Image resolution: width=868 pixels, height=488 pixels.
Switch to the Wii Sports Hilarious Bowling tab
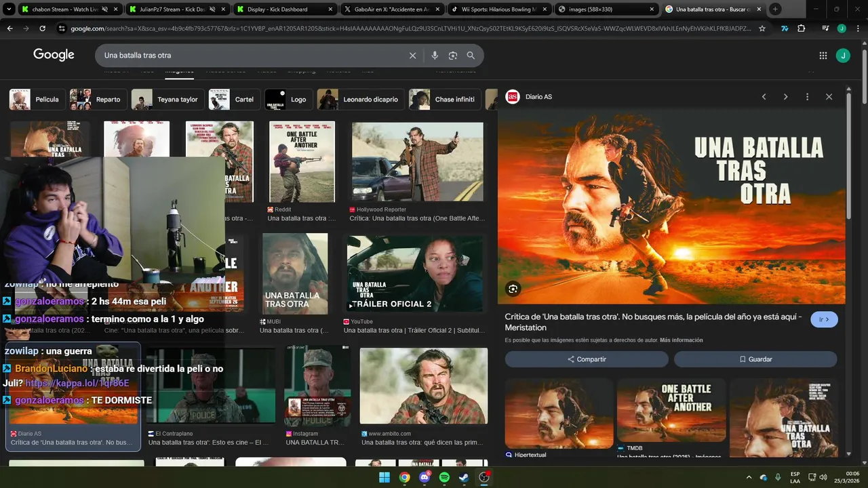(x=499, y=9)
